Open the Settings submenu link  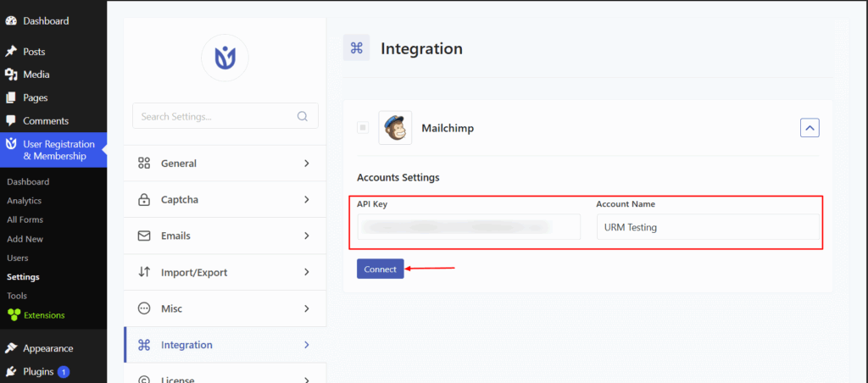23,277
